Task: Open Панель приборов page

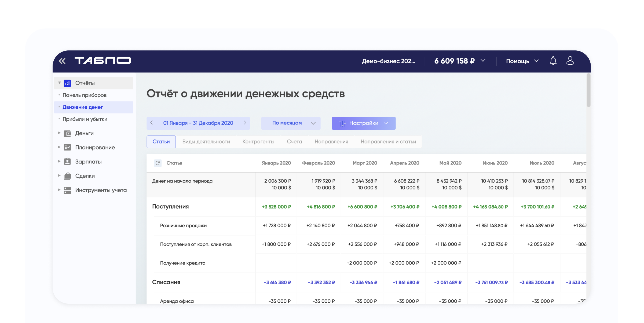Action: point(85,95)
